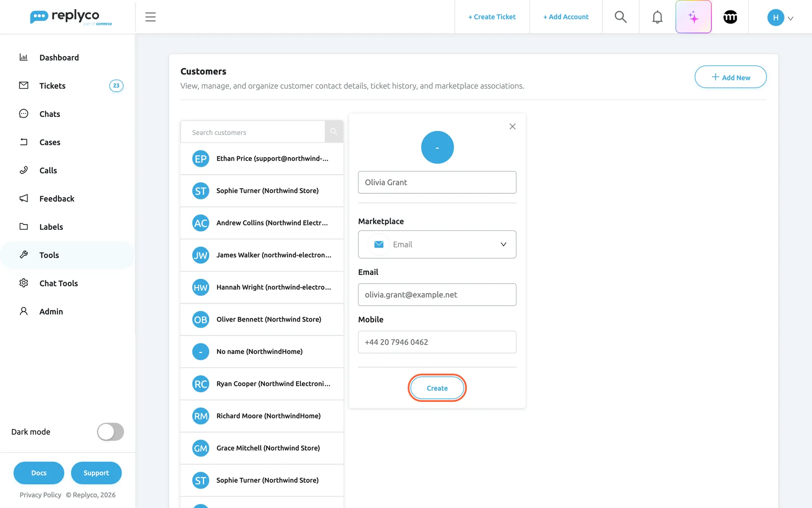The height and width of the screenshot is (508, 812).
Task: Open the notifications bell
Action: 657,17
